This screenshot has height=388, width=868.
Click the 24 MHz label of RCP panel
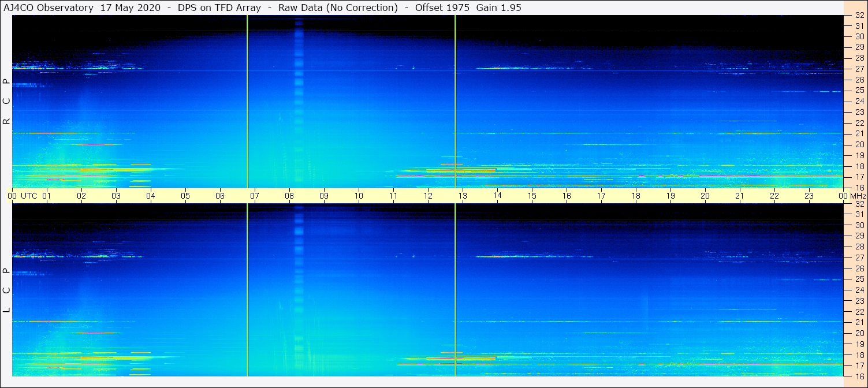click(859, 101)
